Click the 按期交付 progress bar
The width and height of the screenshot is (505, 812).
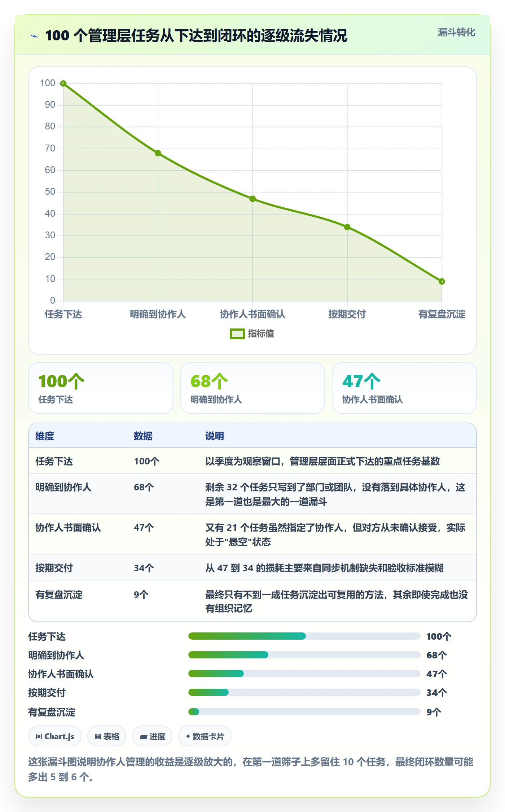(304, 692)
